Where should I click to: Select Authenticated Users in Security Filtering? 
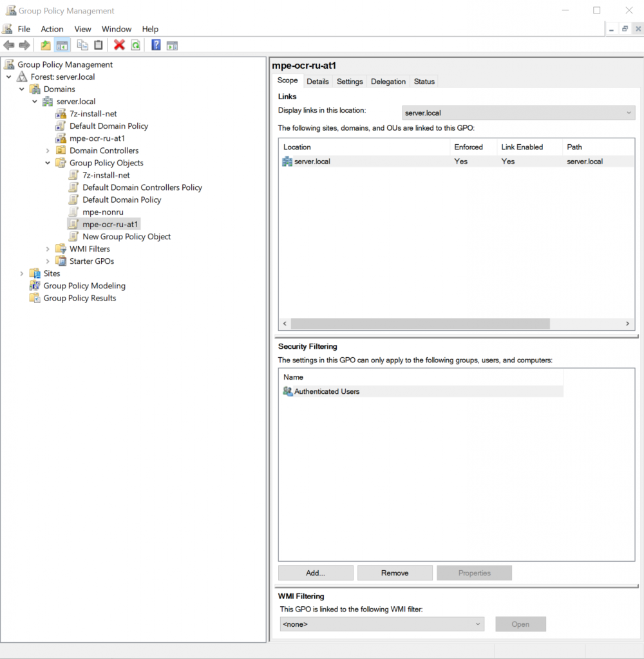[x=326, y=391]
